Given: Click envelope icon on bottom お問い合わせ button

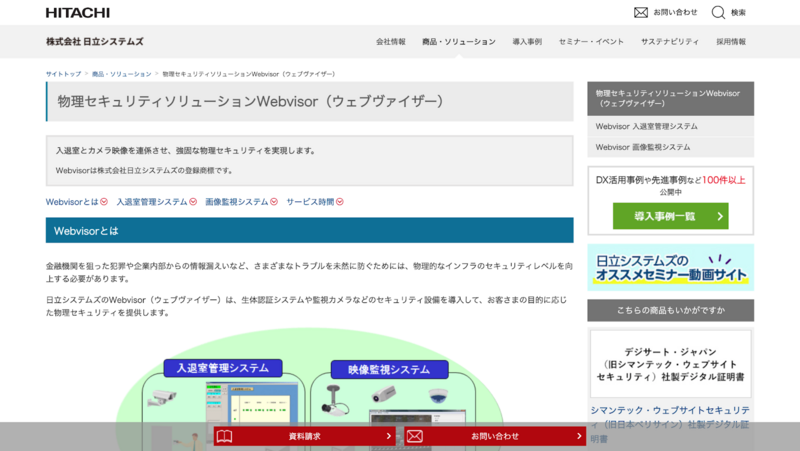Looking at the screenshot, I should pyautogui.click(x=415, y=436).
